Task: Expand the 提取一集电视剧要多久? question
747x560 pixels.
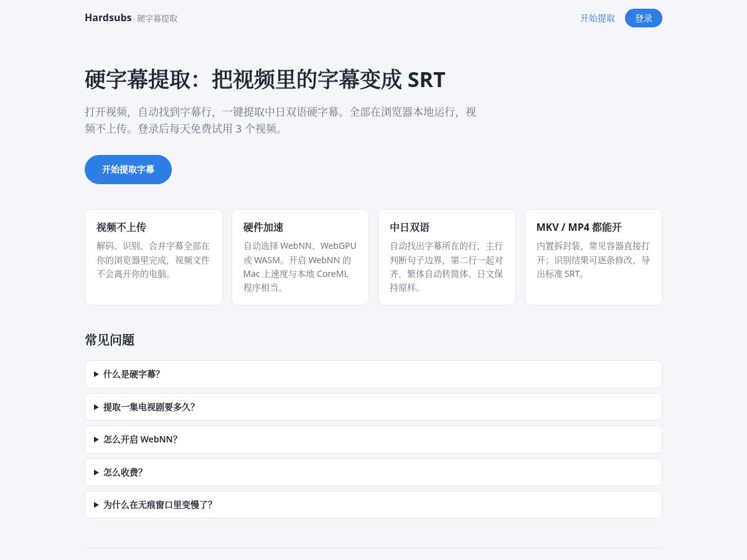Action: (374, 407)
